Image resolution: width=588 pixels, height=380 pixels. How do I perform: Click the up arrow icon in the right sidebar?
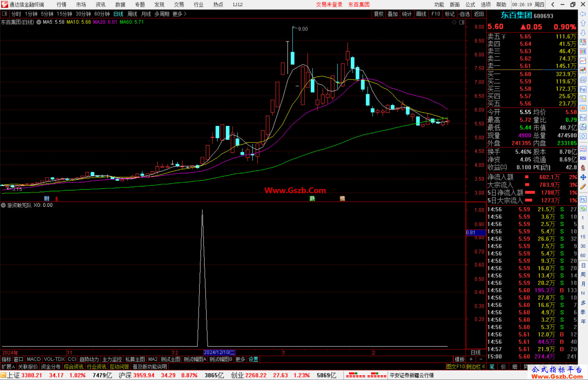point(583,23)
